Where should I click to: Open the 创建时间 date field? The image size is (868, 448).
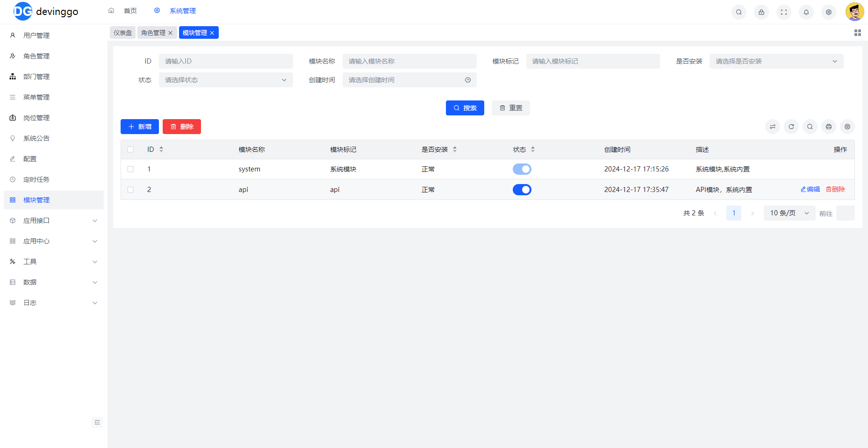pyautogui.click(x=409, y=80)
